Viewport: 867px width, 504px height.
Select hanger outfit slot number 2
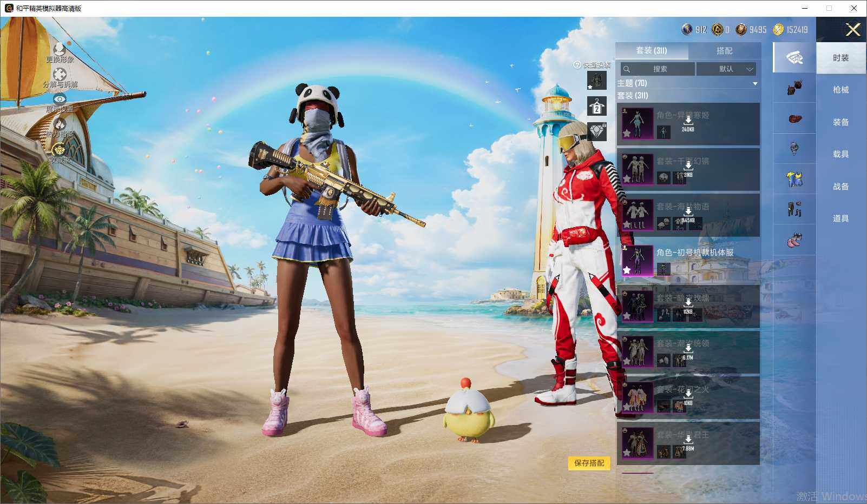597,106
